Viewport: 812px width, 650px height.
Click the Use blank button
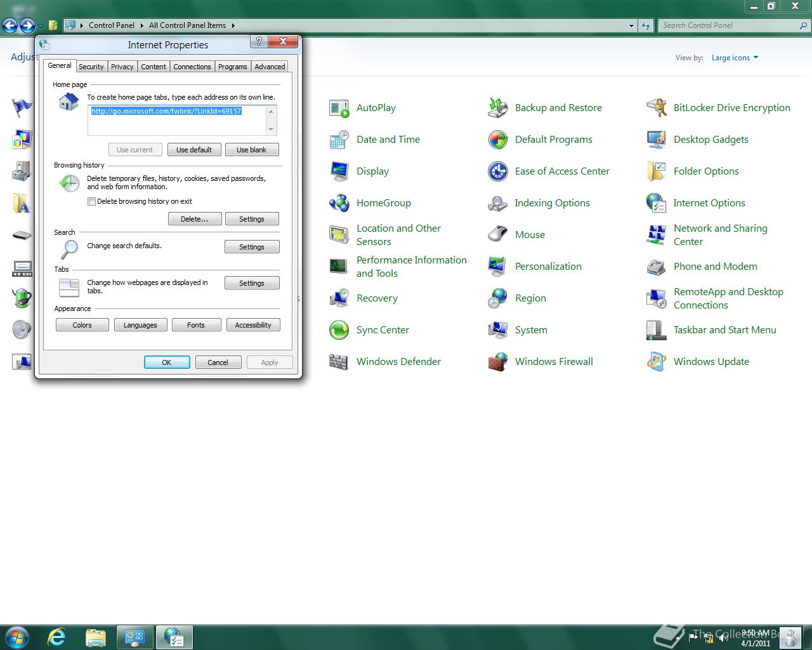tap(252, 150)
